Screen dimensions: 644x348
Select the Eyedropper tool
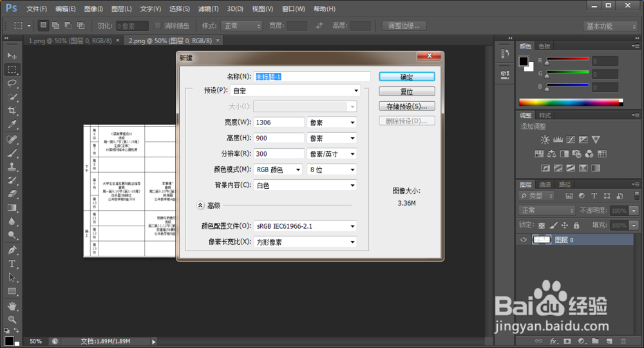tap(12, 125)
